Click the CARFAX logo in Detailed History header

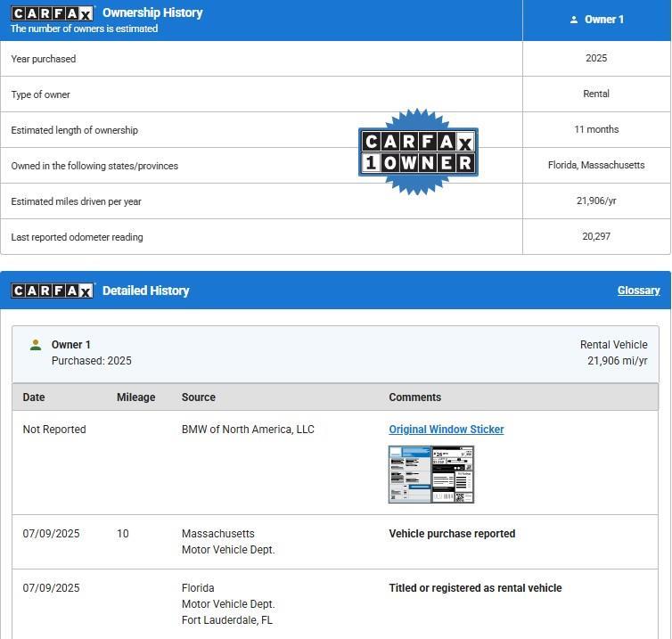point(52,291)
